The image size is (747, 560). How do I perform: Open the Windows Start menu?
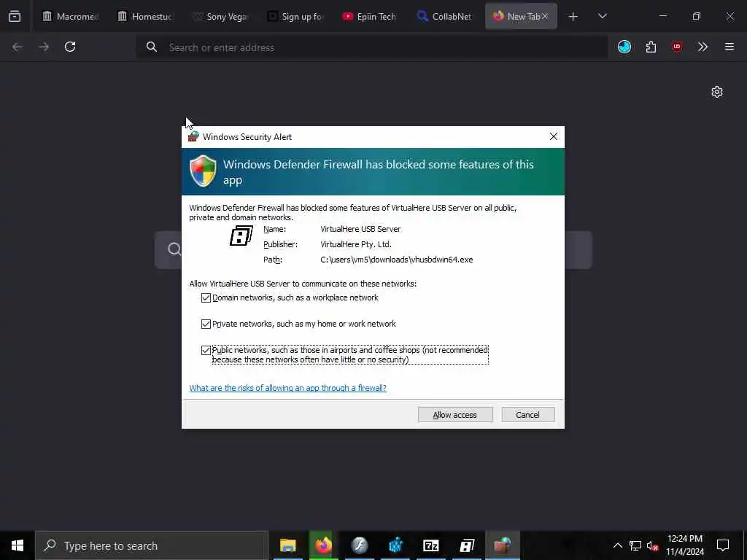tap(18, 545)
